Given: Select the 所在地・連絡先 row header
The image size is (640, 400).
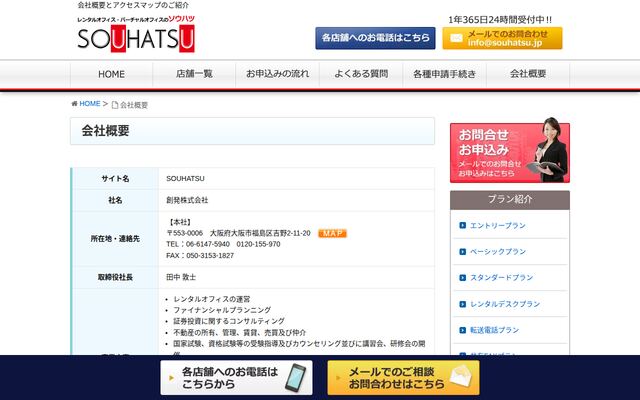Looking at the screenshot, I should pos(115,239).
